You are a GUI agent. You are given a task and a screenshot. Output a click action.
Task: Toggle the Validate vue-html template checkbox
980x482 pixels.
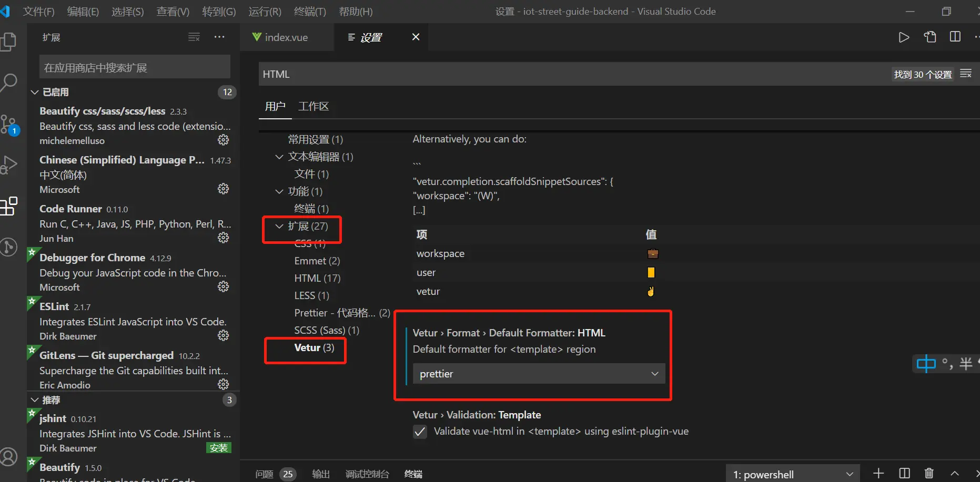(420, 432)
